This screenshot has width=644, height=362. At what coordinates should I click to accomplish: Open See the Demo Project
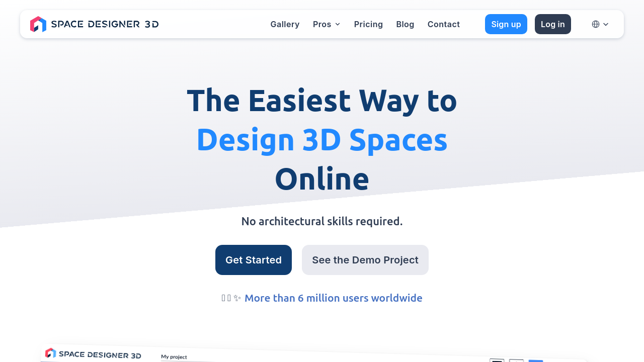[365, 260]
